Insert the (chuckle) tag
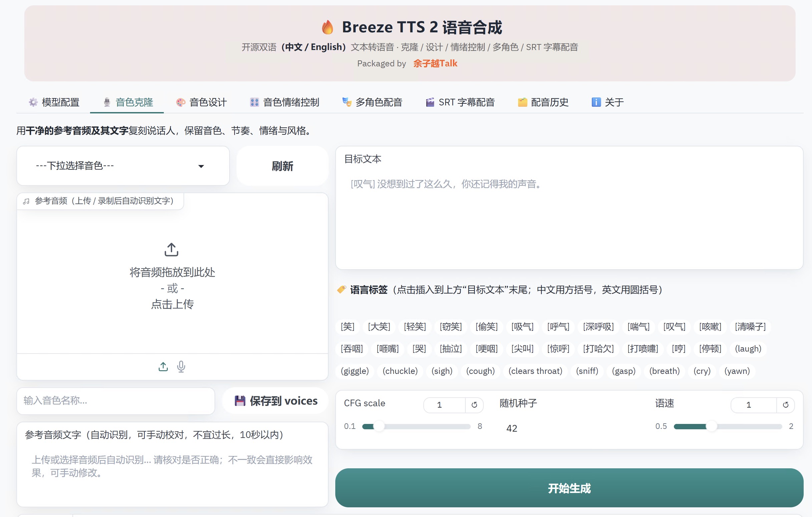This screenshot has width=812, height=517. pos(400,371)
